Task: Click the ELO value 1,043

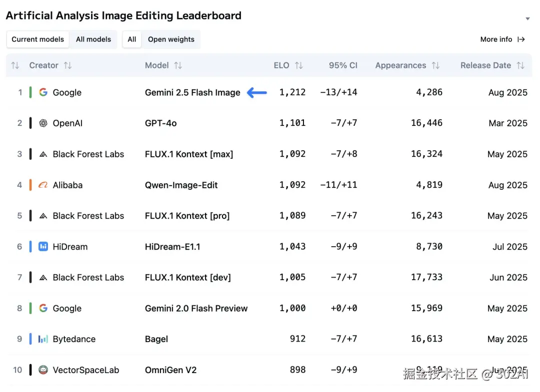Action: [292, 246]
